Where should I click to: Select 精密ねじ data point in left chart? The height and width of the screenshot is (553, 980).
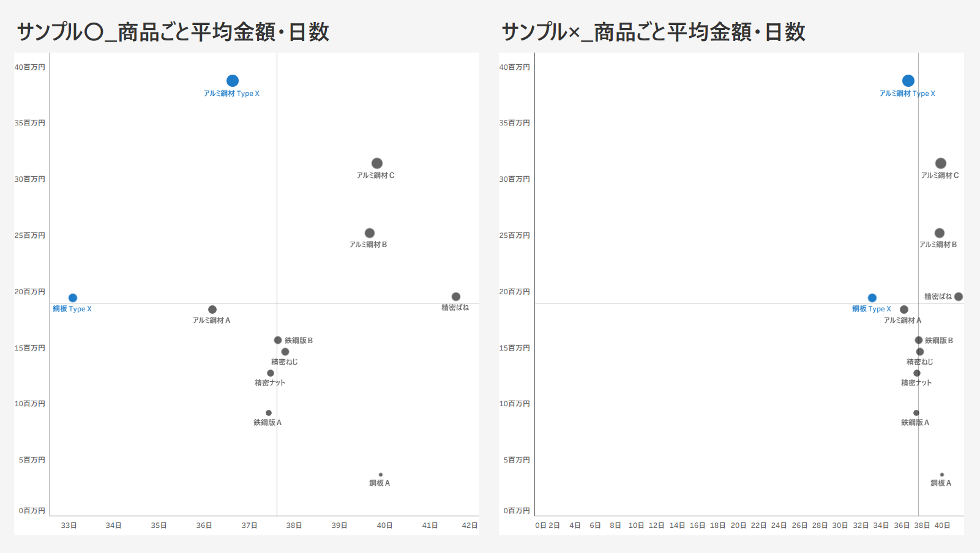click(285, 352)
